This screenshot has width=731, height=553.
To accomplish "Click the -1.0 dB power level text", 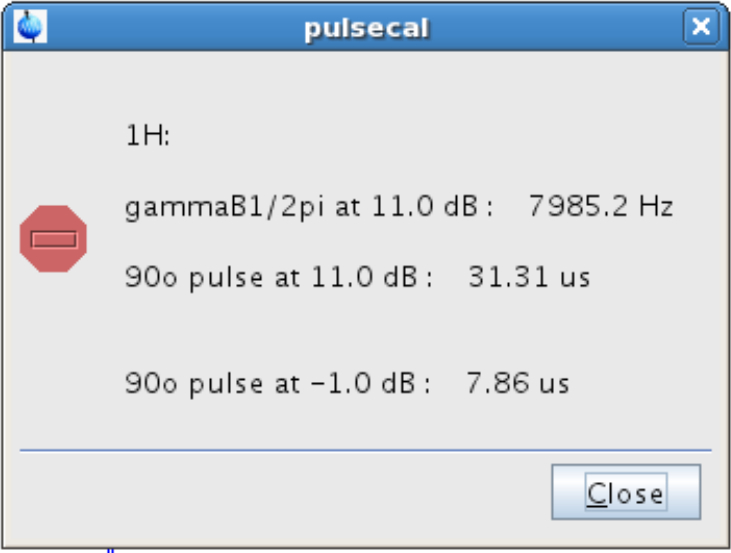I will (x=371, y=383).
